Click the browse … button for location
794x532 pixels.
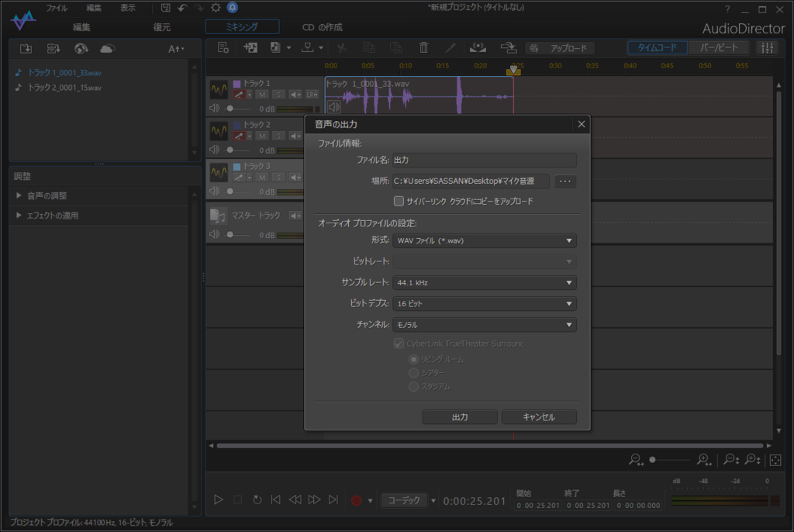565,181
